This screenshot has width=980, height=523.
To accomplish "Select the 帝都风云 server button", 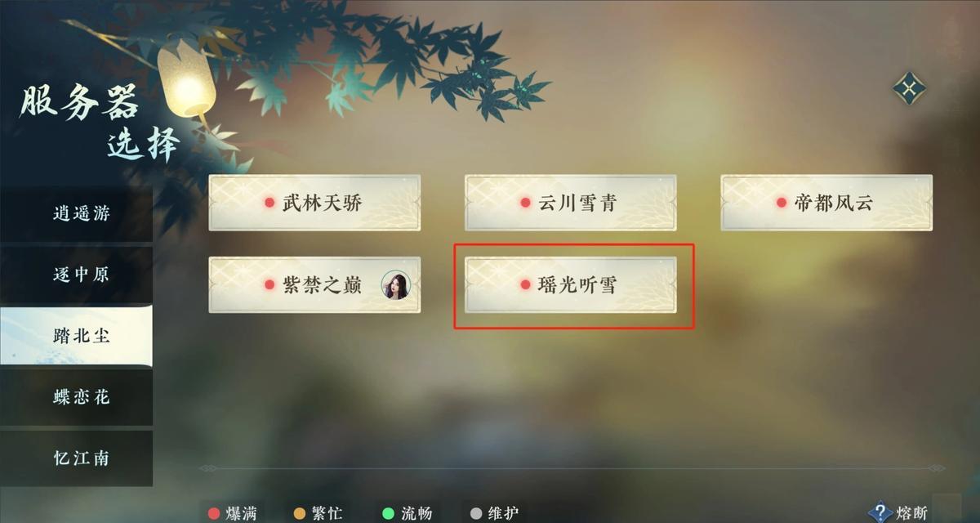I will coord(826,203).
